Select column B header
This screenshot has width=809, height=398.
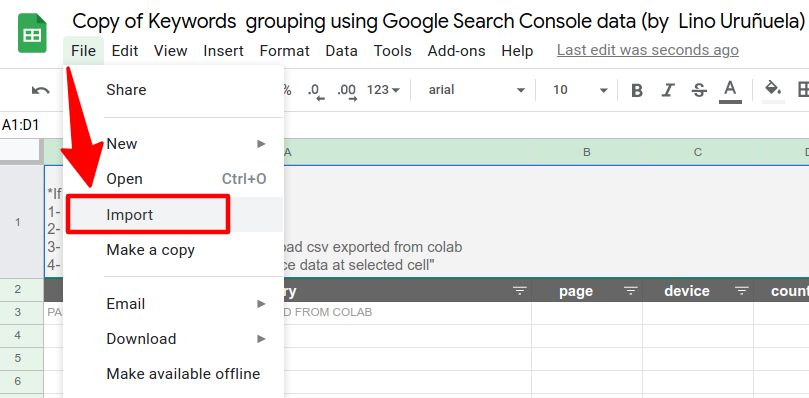(587, 152)
